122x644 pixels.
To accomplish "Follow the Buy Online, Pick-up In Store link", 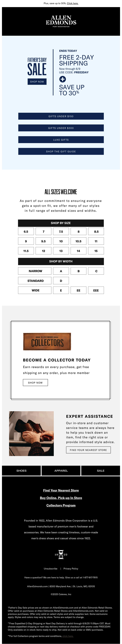I will [61, 498].
